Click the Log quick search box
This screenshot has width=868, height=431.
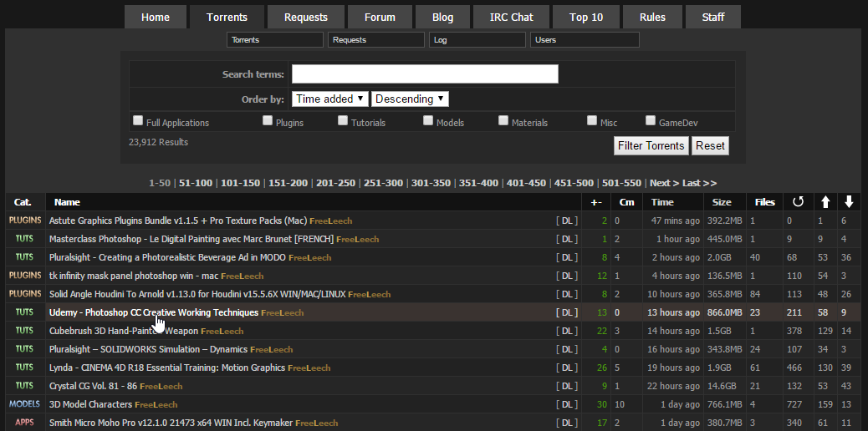point(477,40)
